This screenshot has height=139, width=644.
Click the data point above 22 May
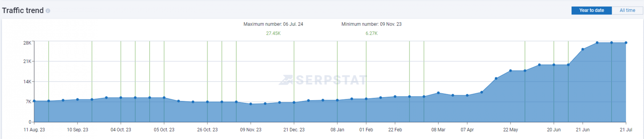click(510, 71)
